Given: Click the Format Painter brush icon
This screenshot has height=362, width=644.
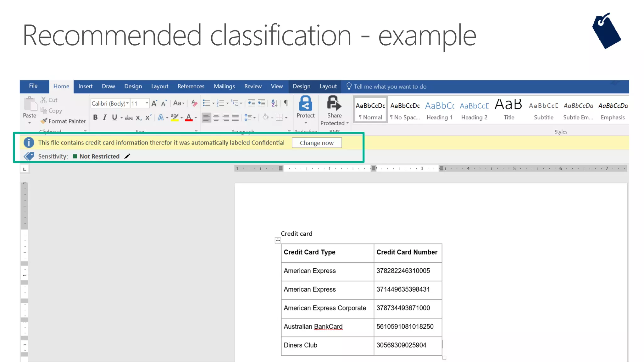Looking at the screenshot, I should pyautogui.click(x=44, y=121).
